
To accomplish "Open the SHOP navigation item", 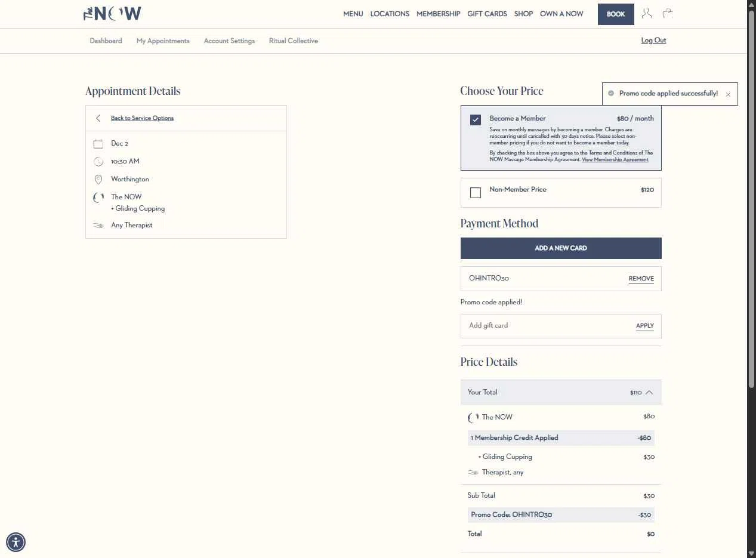I will coord(523,14).
